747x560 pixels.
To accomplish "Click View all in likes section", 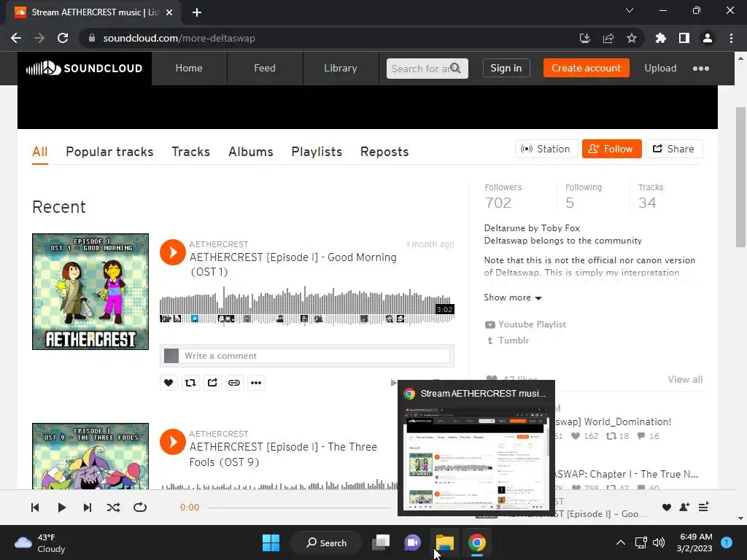I will click(685, 379).
